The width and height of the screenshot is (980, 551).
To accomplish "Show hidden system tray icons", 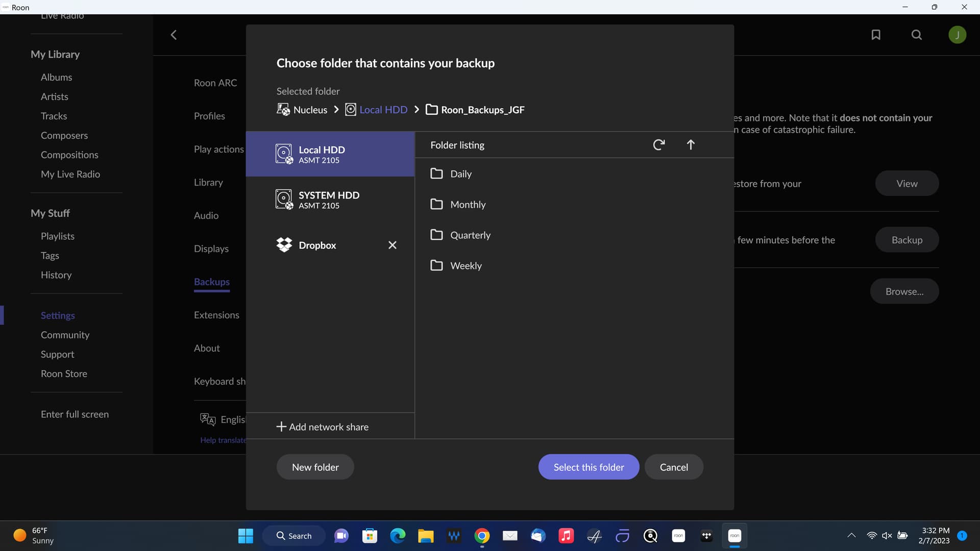I will (851, 536).
